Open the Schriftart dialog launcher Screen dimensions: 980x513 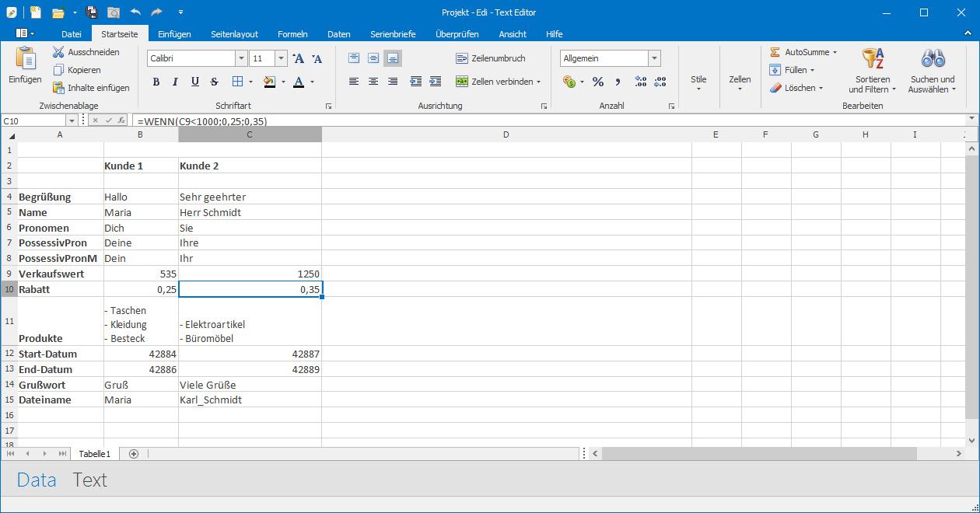[x=328, y=106]
